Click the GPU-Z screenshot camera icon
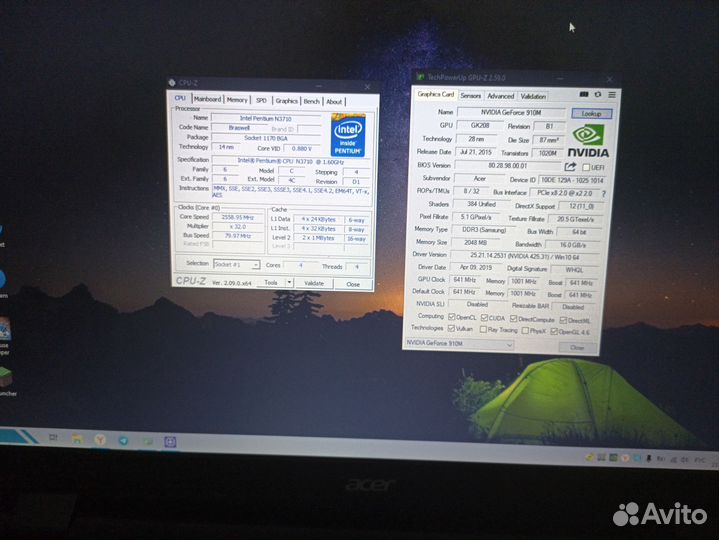Screen dimensions: 719x540 pos(584,94)
